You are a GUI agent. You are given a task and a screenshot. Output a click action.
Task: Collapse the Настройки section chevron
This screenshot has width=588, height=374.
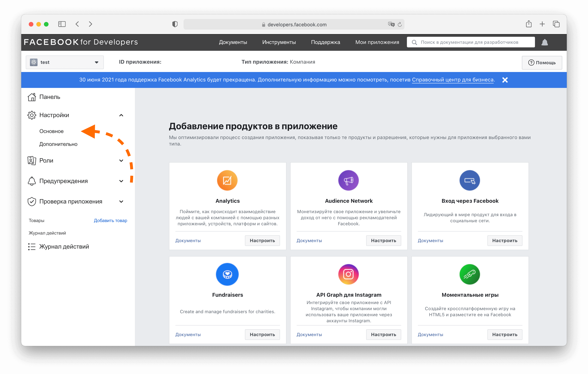(121, 115)
